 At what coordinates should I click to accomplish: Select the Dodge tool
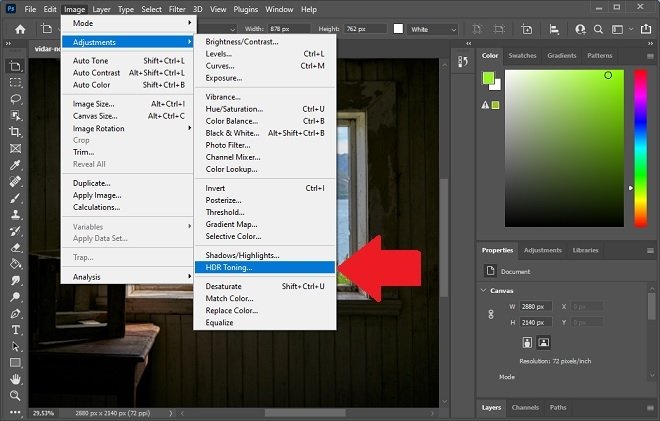15,297
